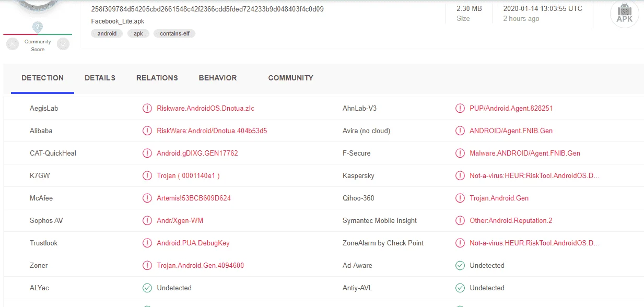Click the alert icon beside PUP/Android.Agent.828251
The image size is (644, 307).
point(460,108)
